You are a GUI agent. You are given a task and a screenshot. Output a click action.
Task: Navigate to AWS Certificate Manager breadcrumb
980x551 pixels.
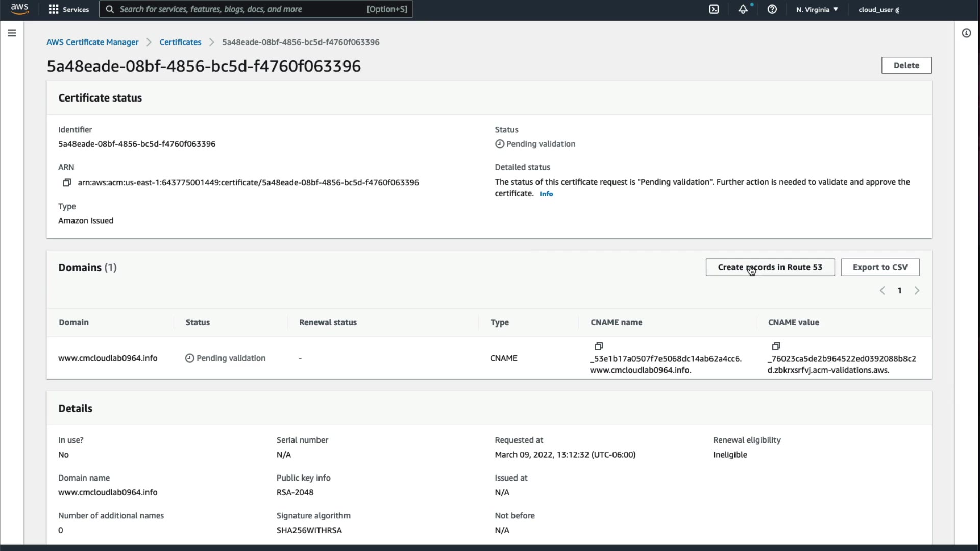click(x=92, y=42)
